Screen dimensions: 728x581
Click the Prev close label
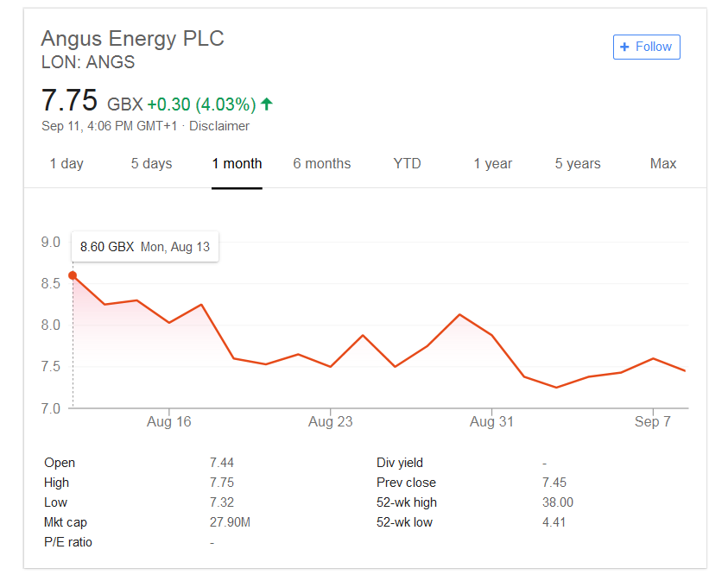click(406, 483)
